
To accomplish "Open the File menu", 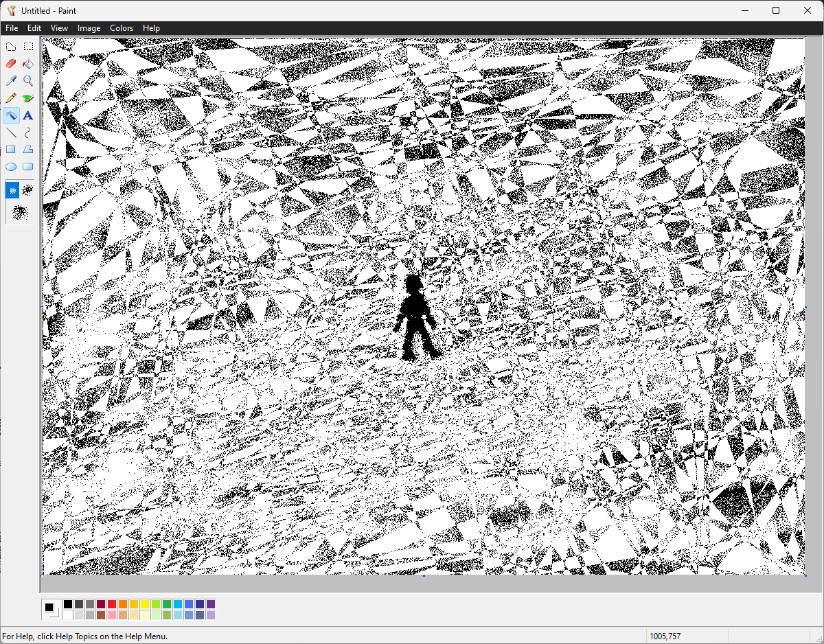I will coord(12,28).
